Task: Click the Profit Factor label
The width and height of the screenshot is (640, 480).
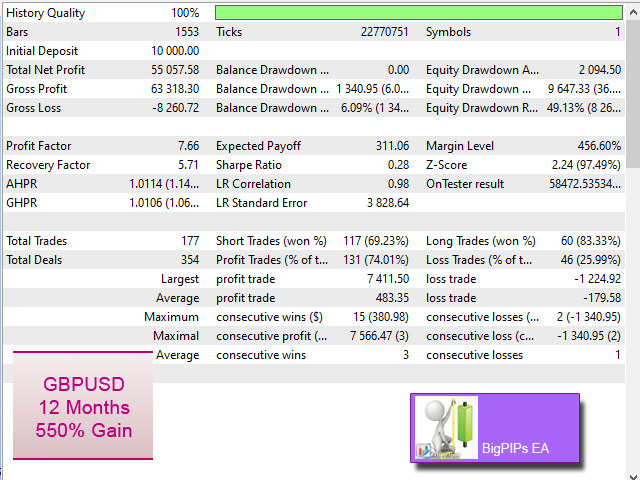Action: click(38, 146)
